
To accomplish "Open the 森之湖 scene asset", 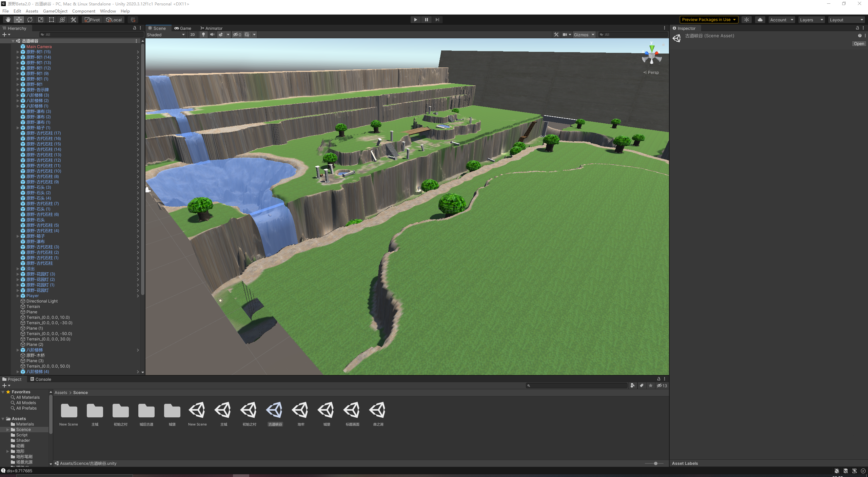I will [378, 411].
